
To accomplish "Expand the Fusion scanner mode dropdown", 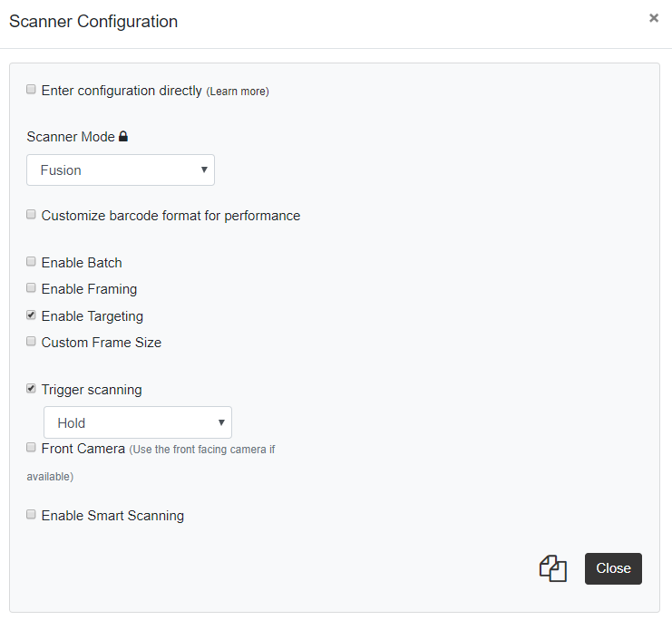I will [121, 170].
